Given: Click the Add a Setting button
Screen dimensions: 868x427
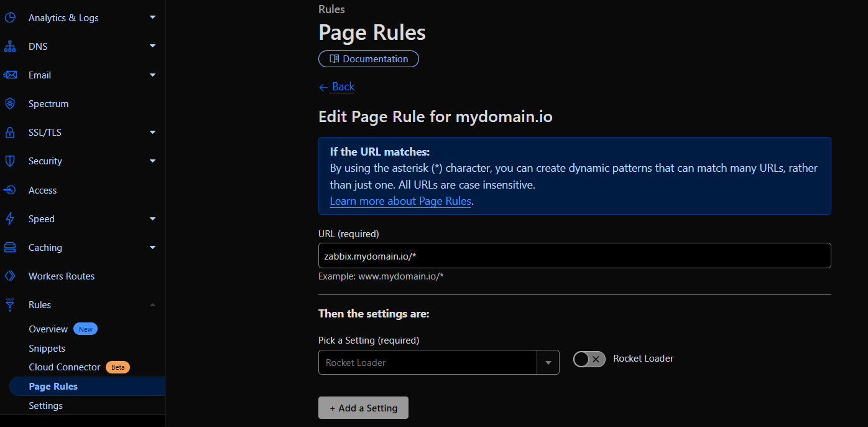Looking at the screenshot, I should click(x=363, y=408).
